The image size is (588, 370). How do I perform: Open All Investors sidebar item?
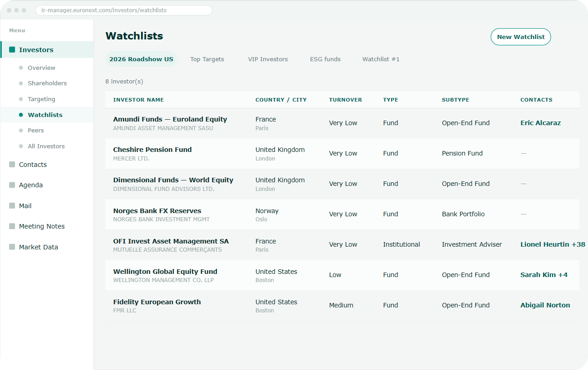pyautogui.click(x=47, y=146)
